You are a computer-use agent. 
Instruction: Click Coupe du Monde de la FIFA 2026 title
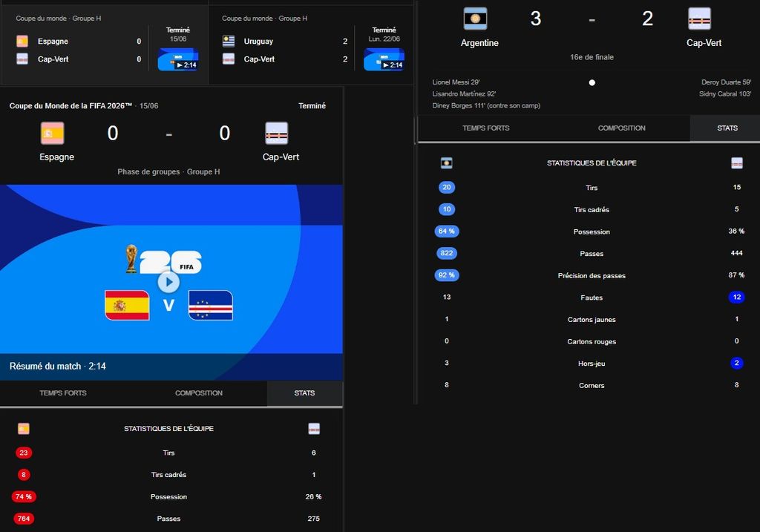pos(71,105)
